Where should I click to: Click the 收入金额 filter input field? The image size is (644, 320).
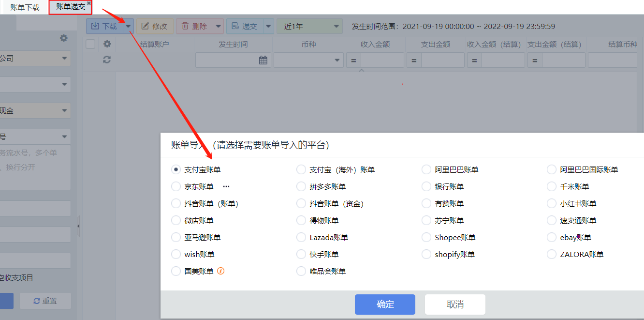tap(382, 60)
